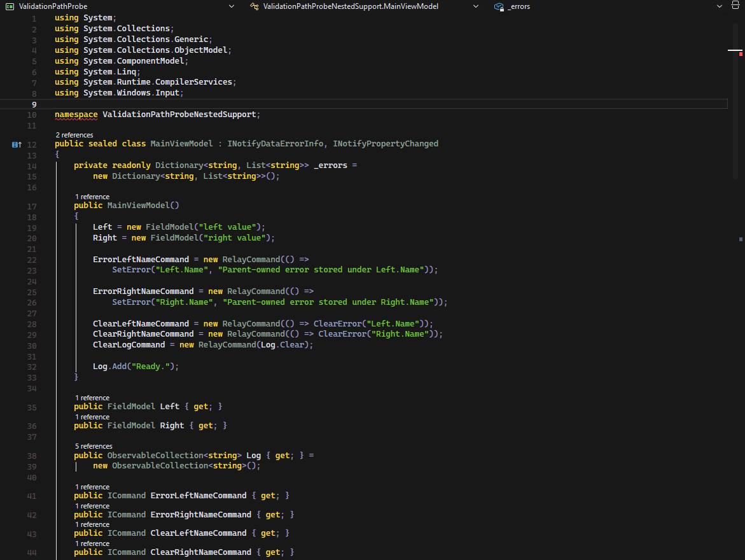Click ObservableCollection<string> type on line 38
This screenshot has width=745, height=560.
coord(174,456)
